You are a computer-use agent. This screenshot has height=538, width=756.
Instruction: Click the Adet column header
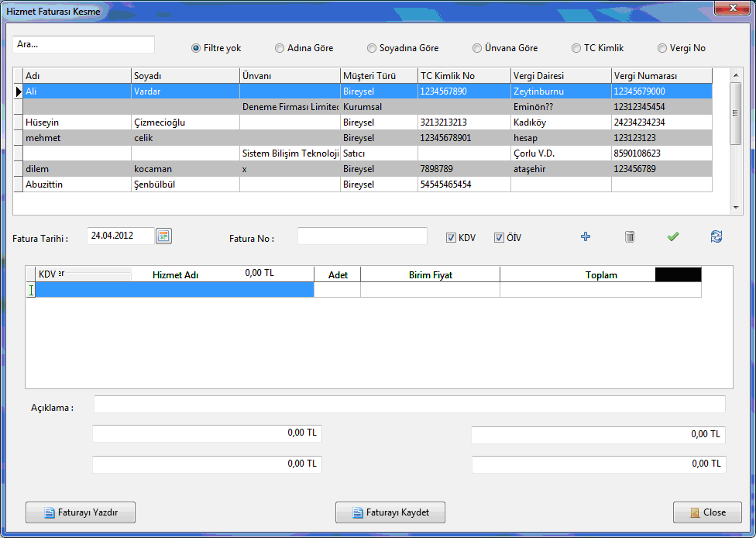point(338,274)
